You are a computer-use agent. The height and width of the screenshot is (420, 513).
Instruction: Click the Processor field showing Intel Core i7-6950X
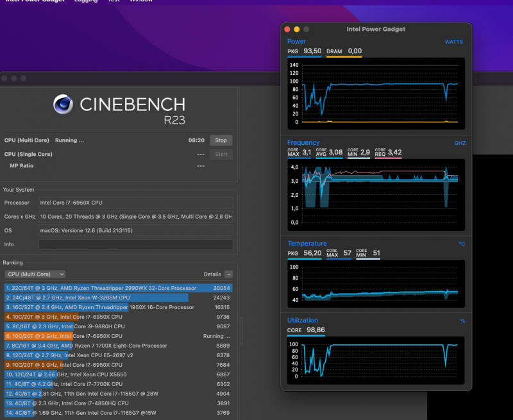click(135, 203)
